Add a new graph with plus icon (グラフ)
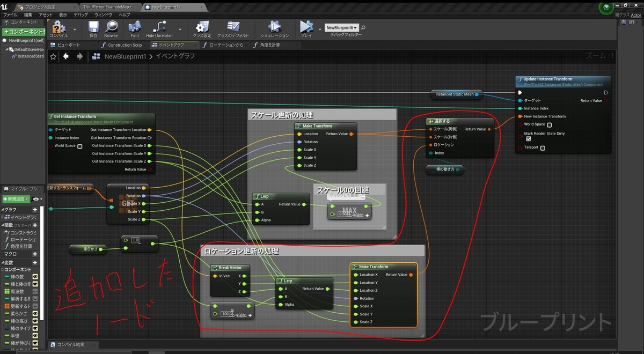Image resolution: width=644 pixels, height=354 pixels. pos(35,210)
